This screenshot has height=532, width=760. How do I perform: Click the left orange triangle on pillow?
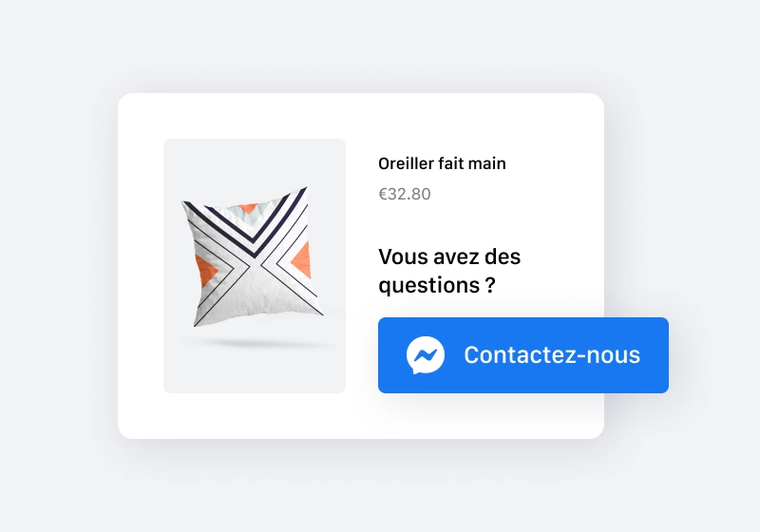click(205, 271)
